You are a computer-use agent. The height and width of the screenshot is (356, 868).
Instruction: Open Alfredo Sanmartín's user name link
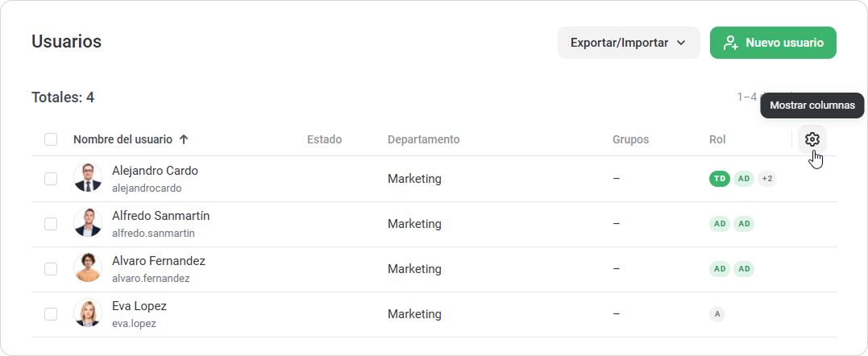(160, 216)
